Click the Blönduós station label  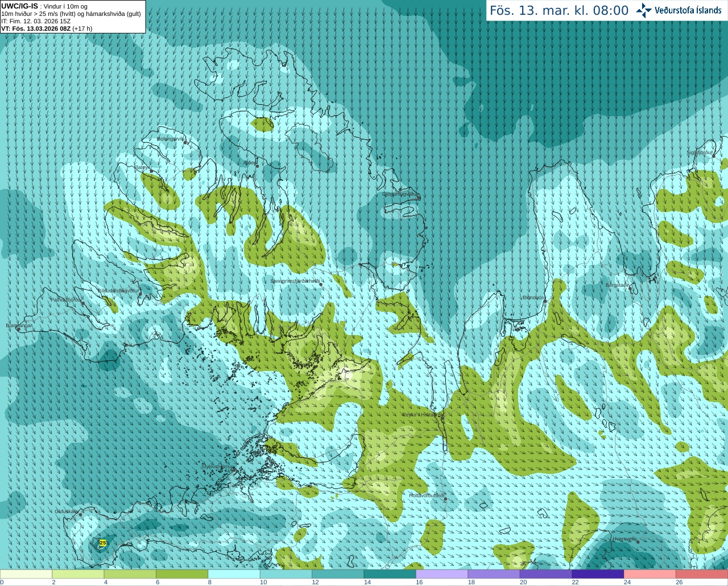(533, 298)
